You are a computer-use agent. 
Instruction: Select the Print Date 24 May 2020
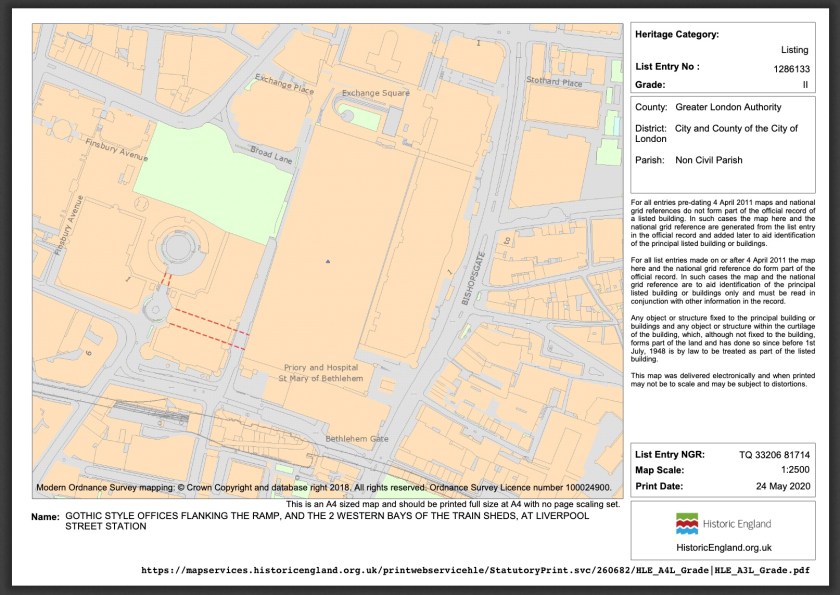coord(782,487)
